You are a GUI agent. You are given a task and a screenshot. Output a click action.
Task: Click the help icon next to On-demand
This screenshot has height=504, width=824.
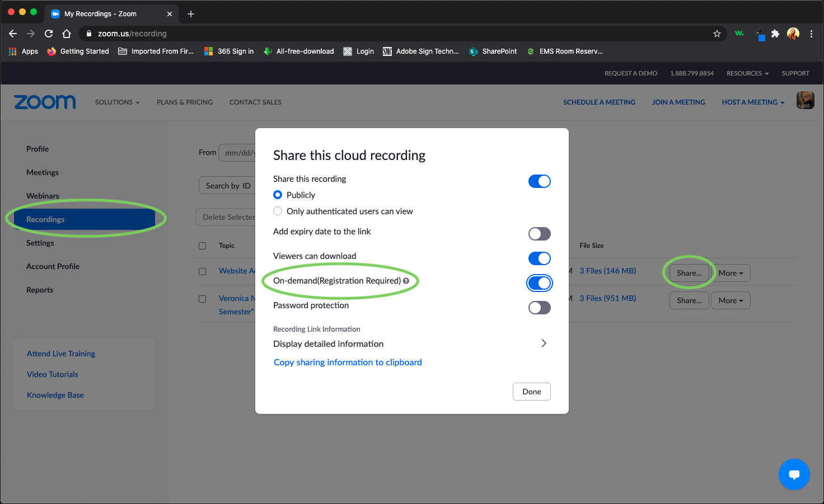(406, 281)
